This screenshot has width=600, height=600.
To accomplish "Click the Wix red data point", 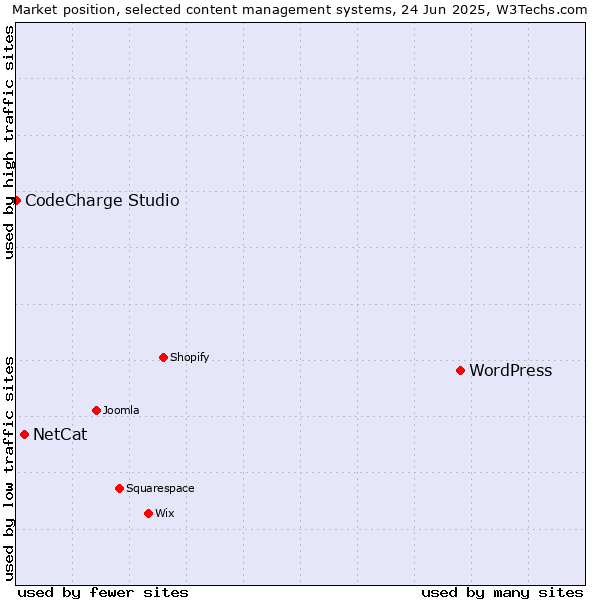I will click(148, 514).
